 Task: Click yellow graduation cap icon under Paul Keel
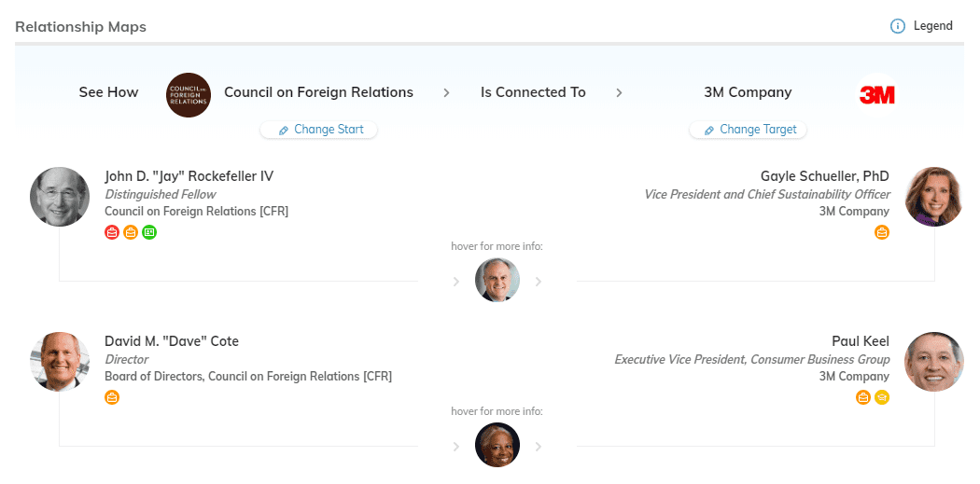tap(882, 397)
